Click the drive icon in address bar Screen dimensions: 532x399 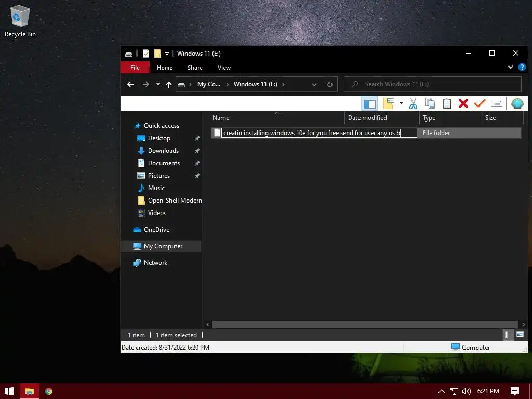pyautogui.click(x=181, y=85)
